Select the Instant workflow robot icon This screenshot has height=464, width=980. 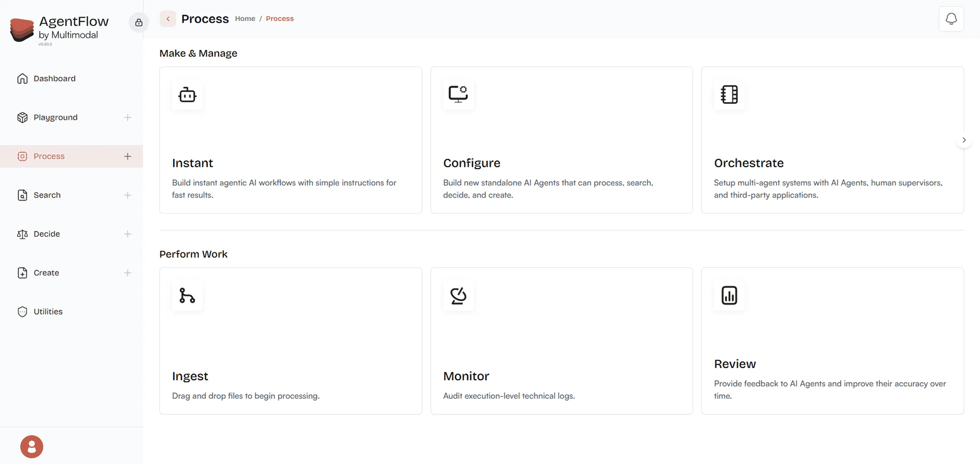(187, 95)
